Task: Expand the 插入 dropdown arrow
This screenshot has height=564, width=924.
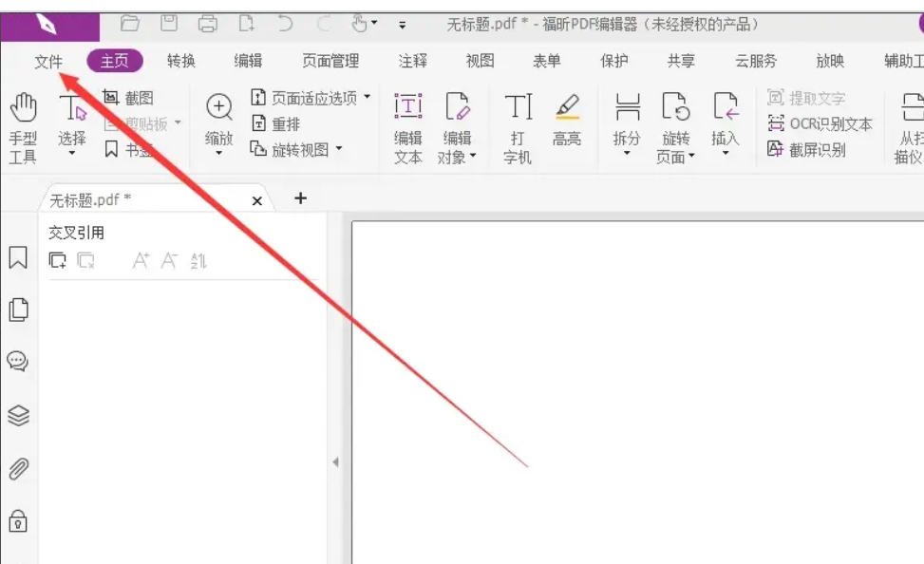Action: coord(726,153)
